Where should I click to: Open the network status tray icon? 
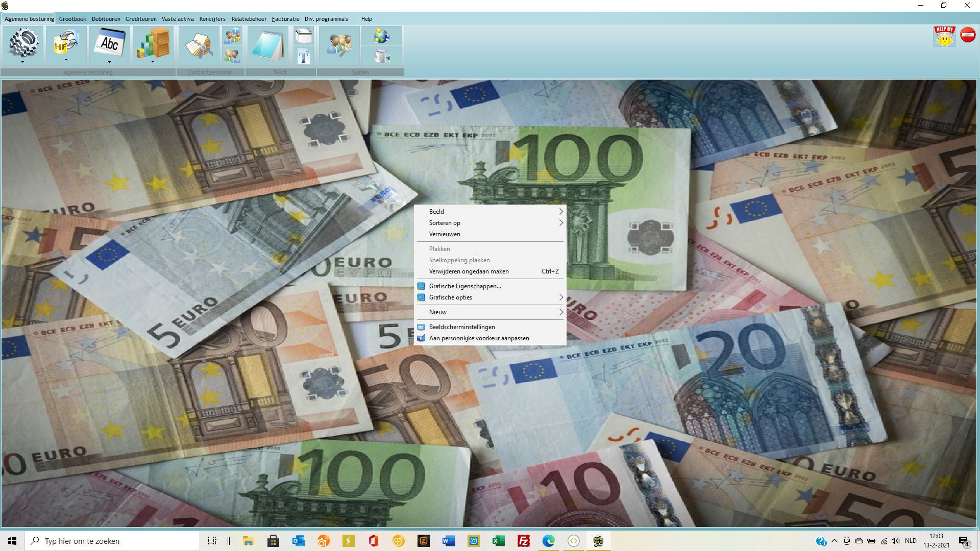[x=884, y=541]
